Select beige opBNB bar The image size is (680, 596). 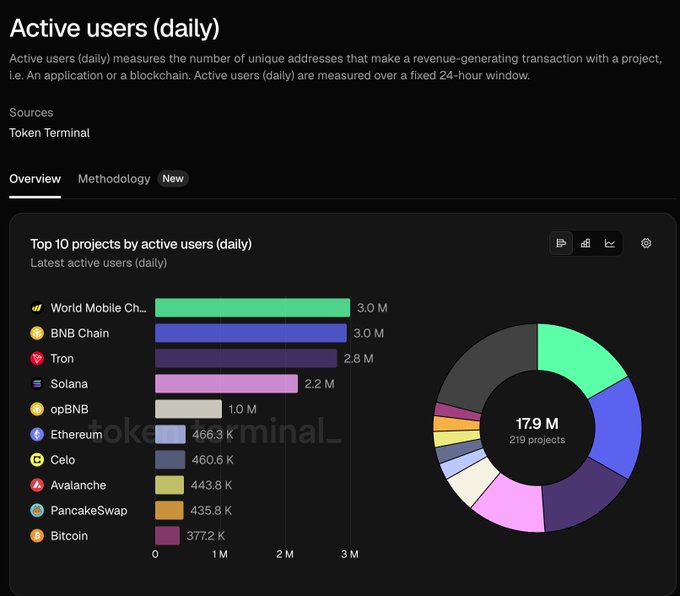click(x=189, y=409)
